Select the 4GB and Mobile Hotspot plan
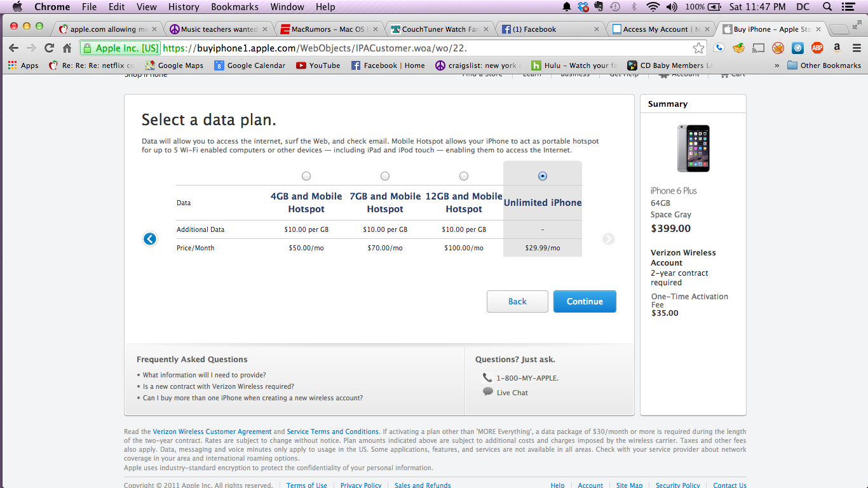868x488 pixels. pos(306,176)
